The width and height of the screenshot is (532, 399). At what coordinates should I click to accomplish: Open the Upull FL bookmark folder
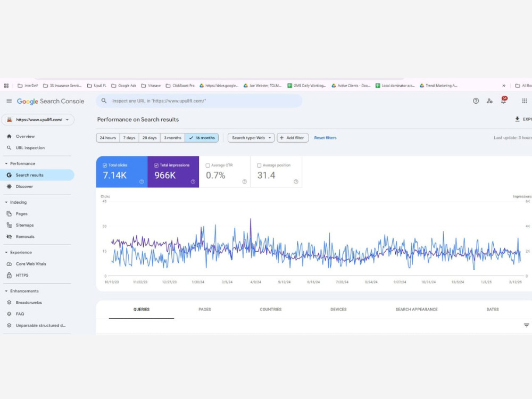[x=97, y=86]
